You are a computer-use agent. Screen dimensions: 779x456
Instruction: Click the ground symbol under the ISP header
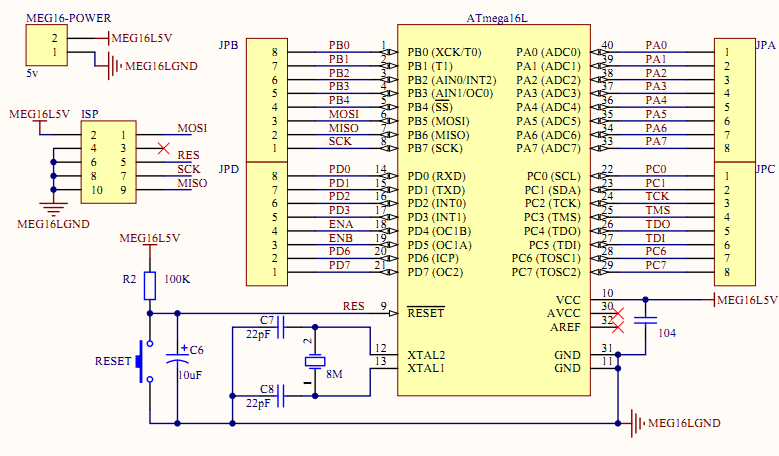point(53,209)
